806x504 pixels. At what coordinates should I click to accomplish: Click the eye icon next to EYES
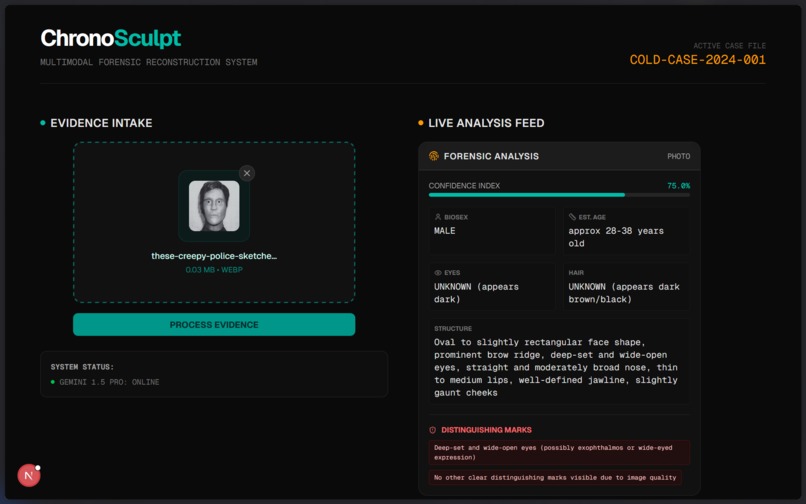pos(438,273)
